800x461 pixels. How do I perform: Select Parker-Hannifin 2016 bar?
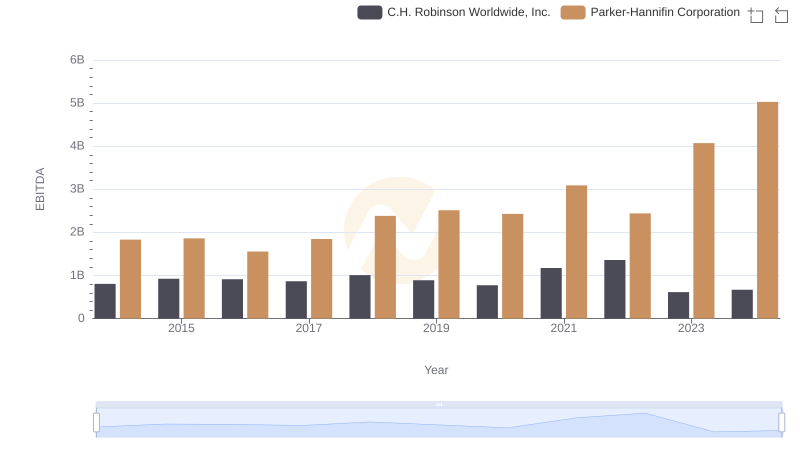tap(258, 285)
